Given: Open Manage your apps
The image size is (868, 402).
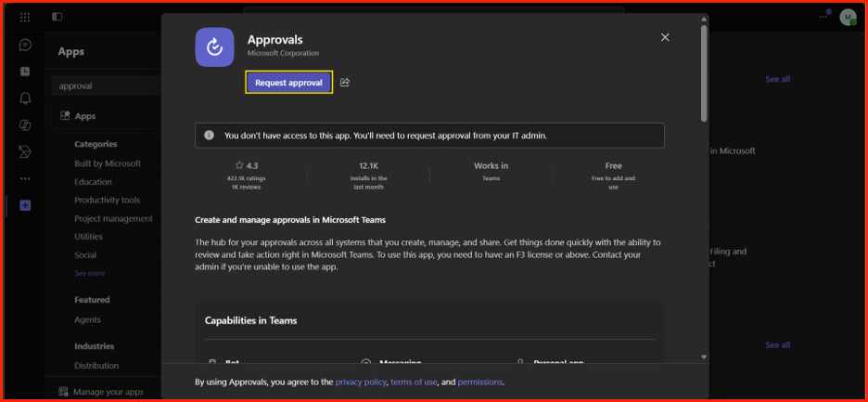Looking at the screenshot, I should tap(101, 392).
